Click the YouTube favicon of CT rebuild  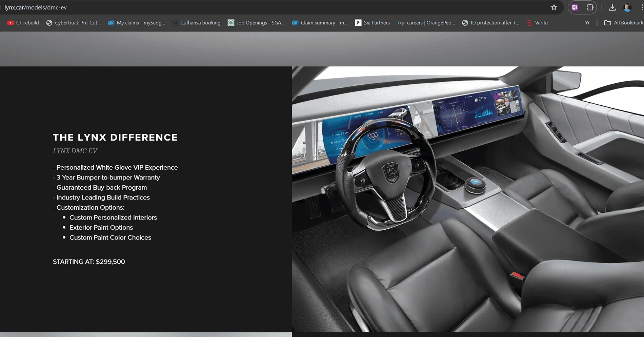11,23
